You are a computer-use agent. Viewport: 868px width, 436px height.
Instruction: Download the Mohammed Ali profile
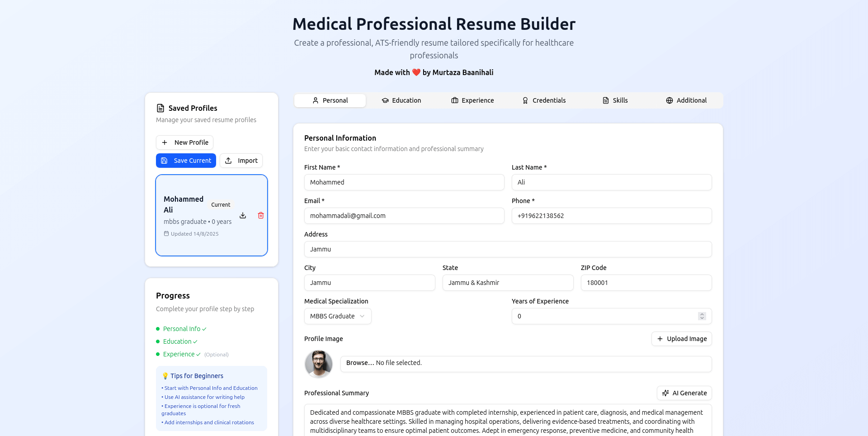click(243, 216)
